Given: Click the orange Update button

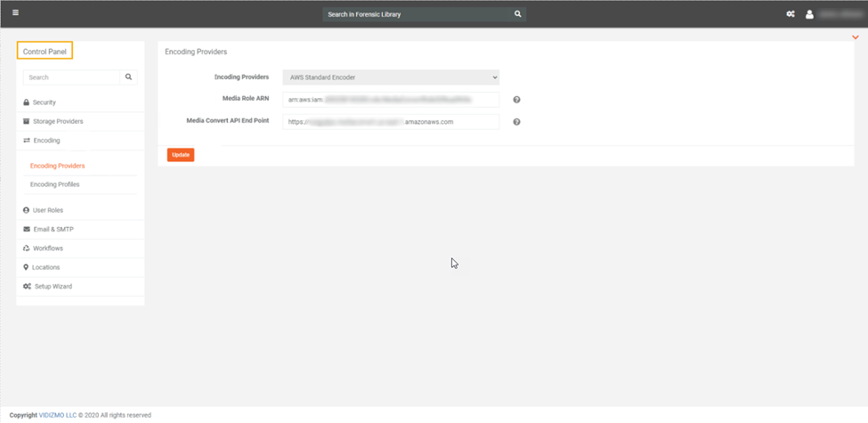Looking at the screenshot, I should tap(180, 155).
